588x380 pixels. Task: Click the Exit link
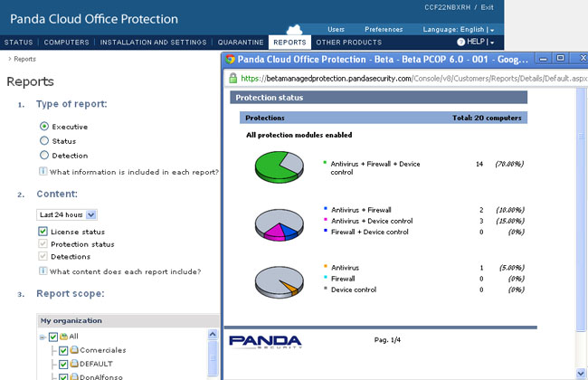(x=487, y=7)
